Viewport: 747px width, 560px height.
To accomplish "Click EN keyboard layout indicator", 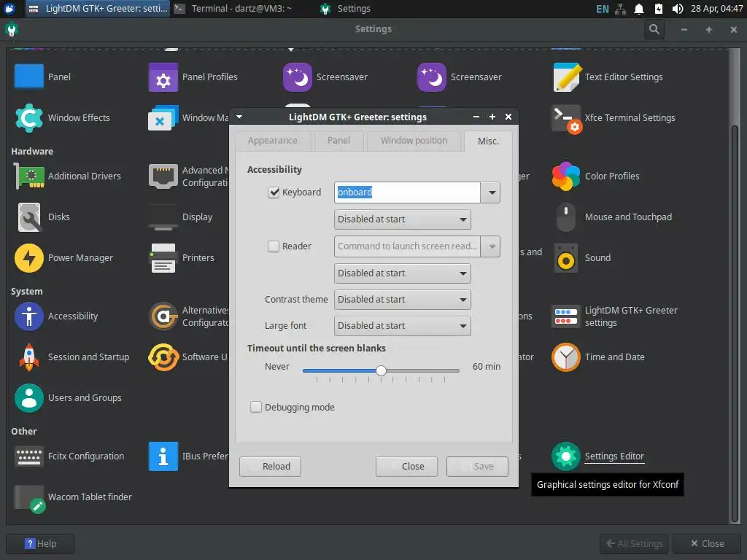I will (x=602, y=9).
